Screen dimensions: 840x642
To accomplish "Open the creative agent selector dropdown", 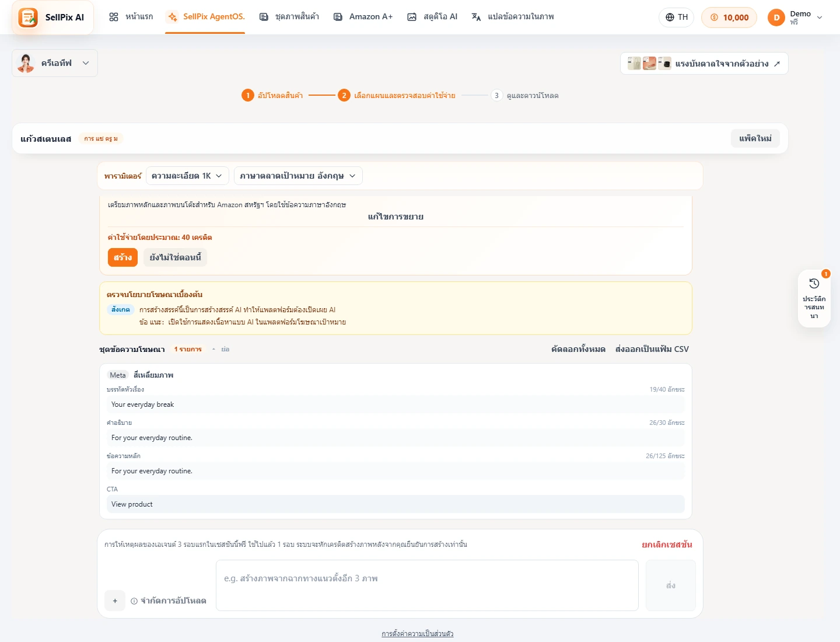I will click(55, 63).
